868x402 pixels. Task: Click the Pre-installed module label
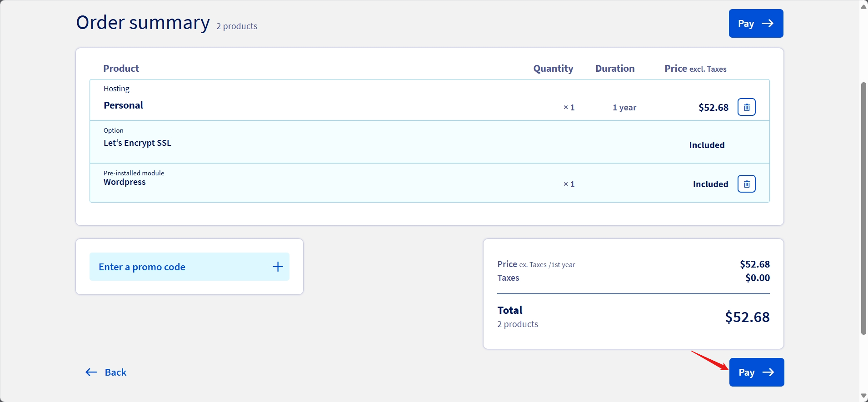tap(134, 173)
